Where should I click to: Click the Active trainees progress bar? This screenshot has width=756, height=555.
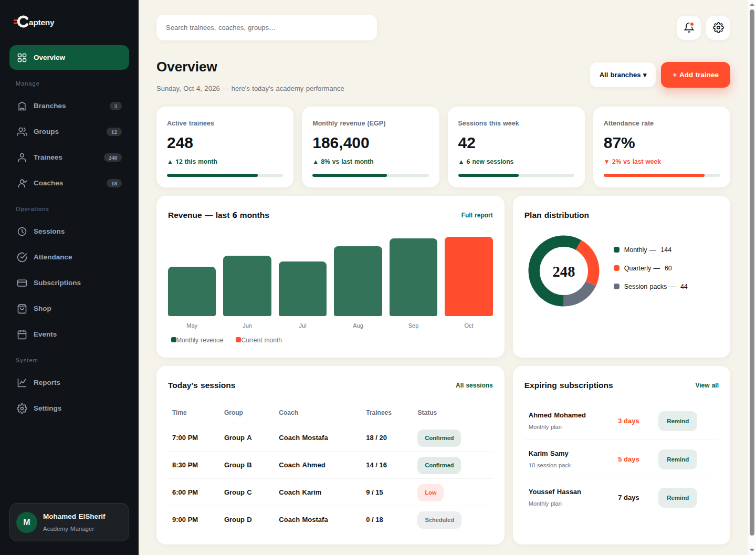(225, 175)
